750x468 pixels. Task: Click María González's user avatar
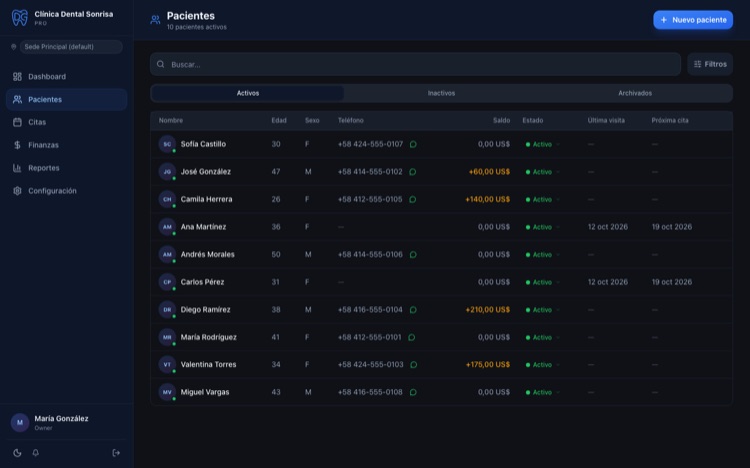[20, 423]
